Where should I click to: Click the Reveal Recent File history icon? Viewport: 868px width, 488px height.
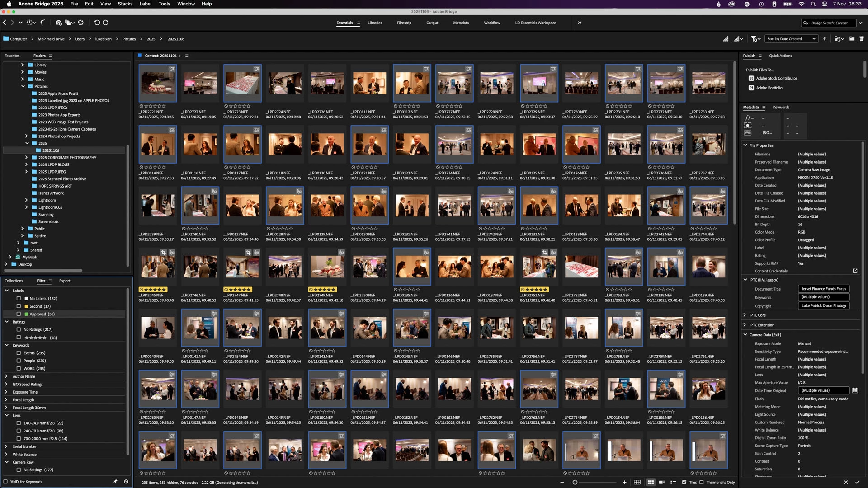point(30,23)
